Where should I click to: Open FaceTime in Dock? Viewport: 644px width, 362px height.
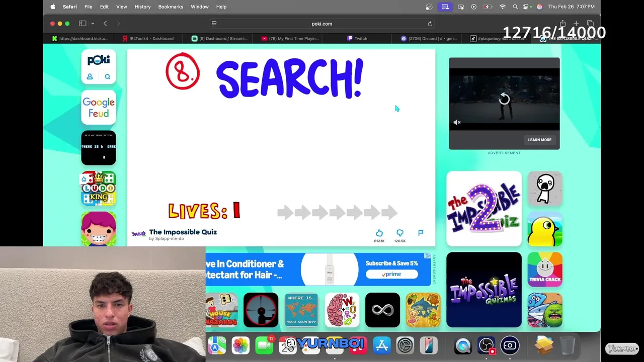pos(264,345)
